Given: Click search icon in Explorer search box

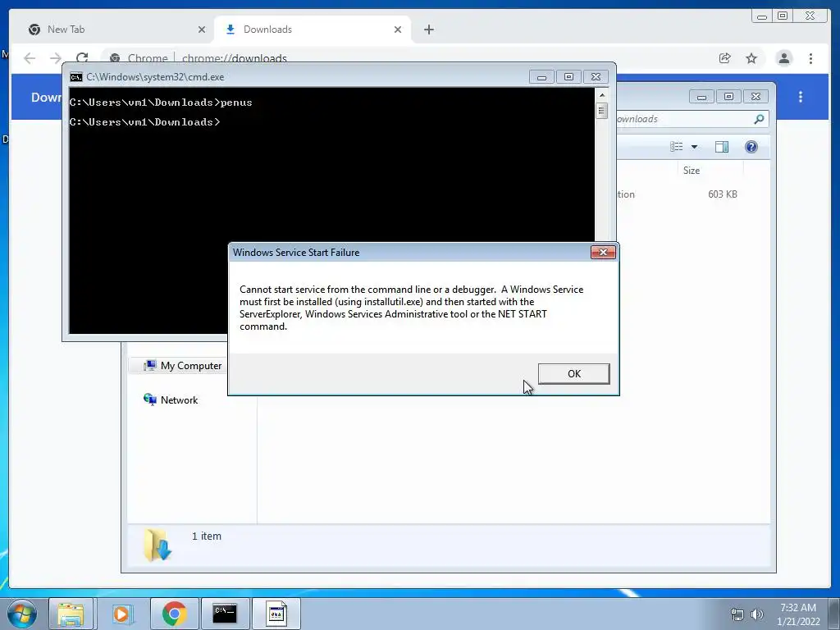Looking at the screenshot, I should 759,119.
